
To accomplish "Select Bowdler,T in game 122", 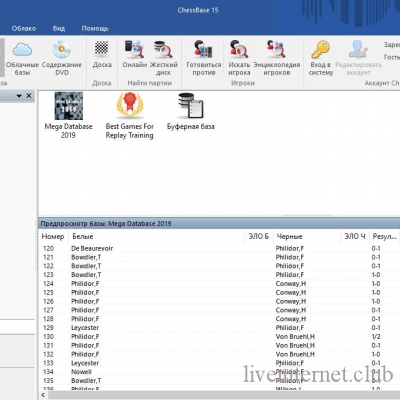I will [x=86, y=266].
